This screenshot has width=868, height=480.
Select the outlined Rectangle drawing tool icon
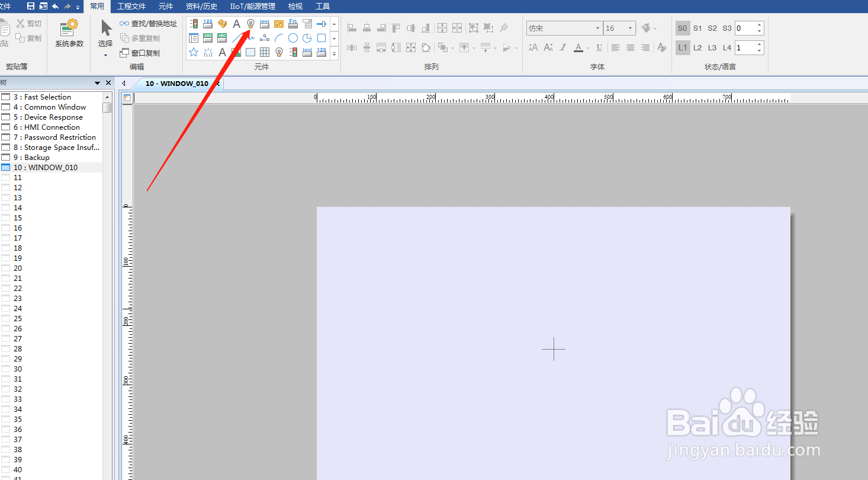(322, 38)
